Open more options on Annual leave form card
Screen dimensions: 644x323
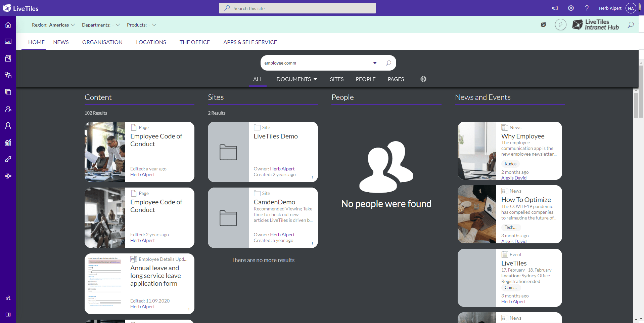(x=189, y=310)
